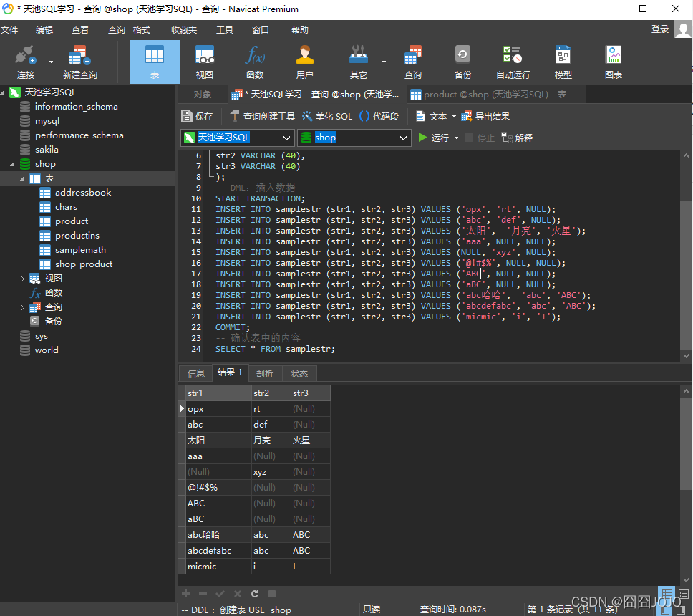Click the str2 column header
Viewport: 693px width, 616px height.
pyautogui.click(x=271, y=393)
